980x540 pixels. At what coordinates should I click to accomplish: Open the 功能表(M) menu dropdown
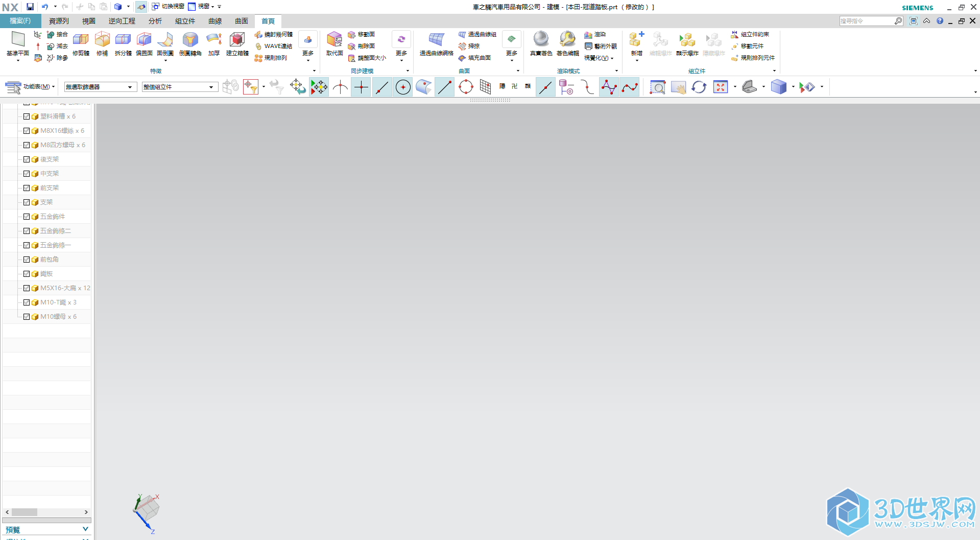point(30,87)
